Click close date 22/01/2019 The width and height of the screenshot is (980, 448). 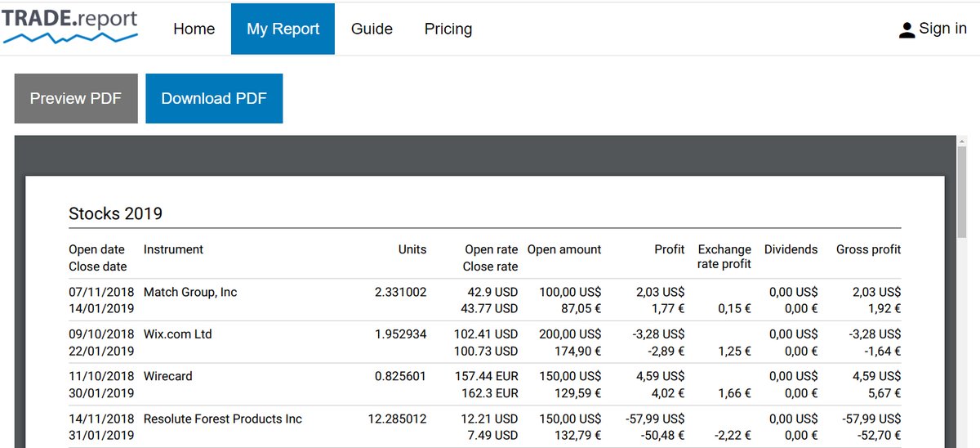click(x=101, y=351)
